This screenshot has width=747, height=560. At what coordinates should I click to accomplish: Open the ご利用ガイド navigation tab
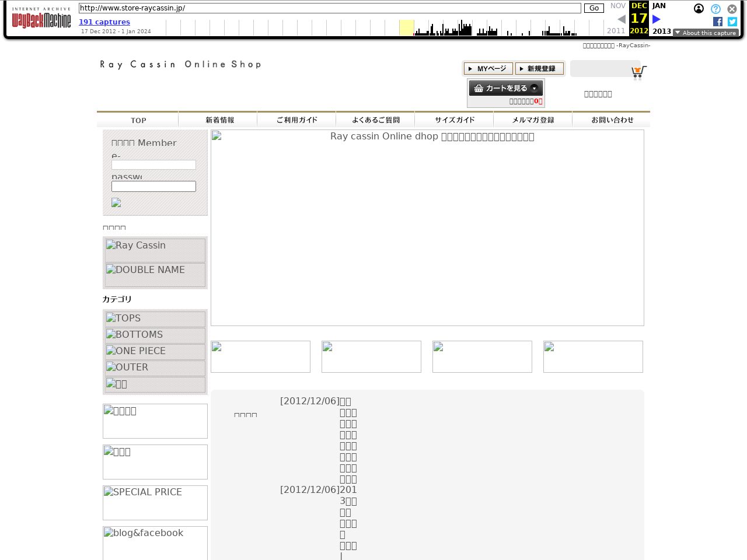point(297,120)
